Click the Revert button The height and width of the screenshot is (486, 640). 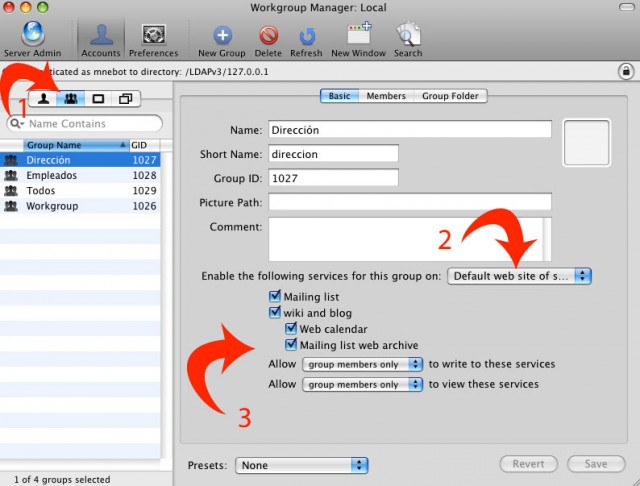point(529,464)
